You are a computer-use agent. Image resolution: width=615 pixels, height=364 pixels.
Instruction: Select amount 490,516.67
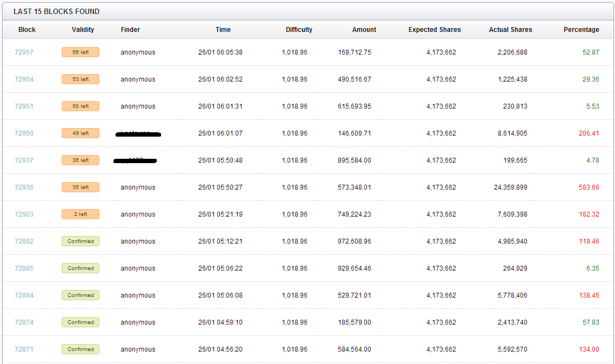click(x=355, y=79)
